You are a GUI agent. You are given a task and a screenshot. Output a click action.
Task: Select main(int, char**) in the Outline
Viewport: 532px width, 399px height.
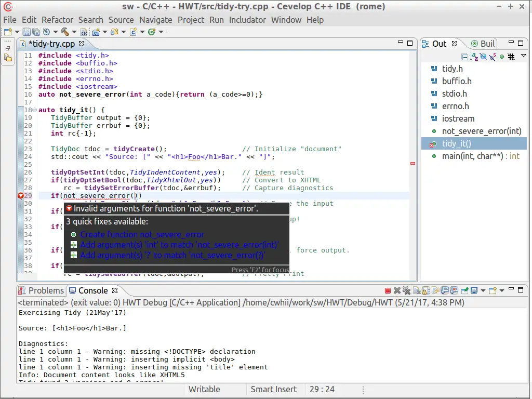(474, 156)
